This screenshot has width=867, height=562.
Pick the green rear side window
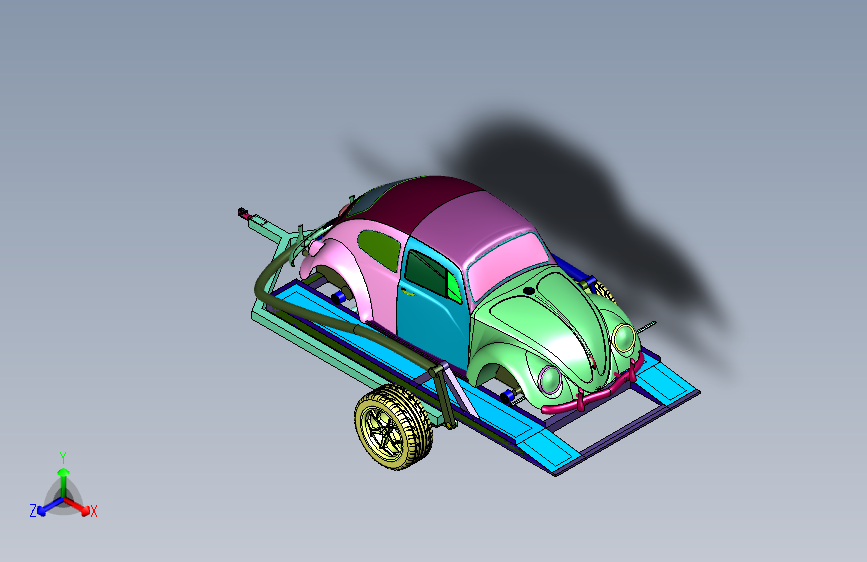click(x=380, y=249)
